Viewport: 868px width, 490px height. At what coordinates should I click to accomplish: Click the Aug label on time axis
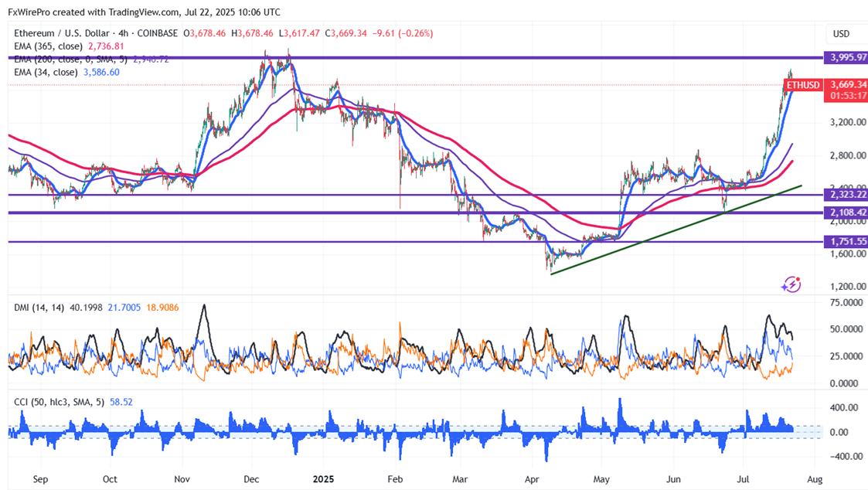click(x=815, y=479)
